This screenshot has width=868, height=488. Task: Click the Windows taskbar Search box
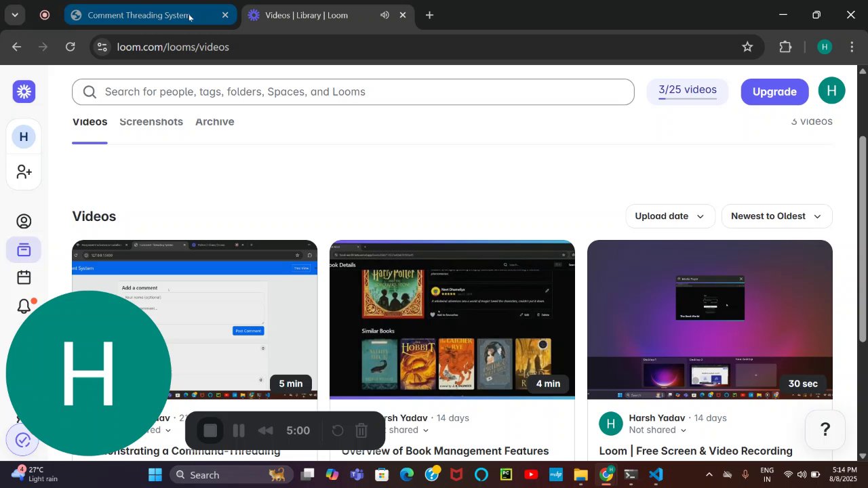tap(231, 474)
